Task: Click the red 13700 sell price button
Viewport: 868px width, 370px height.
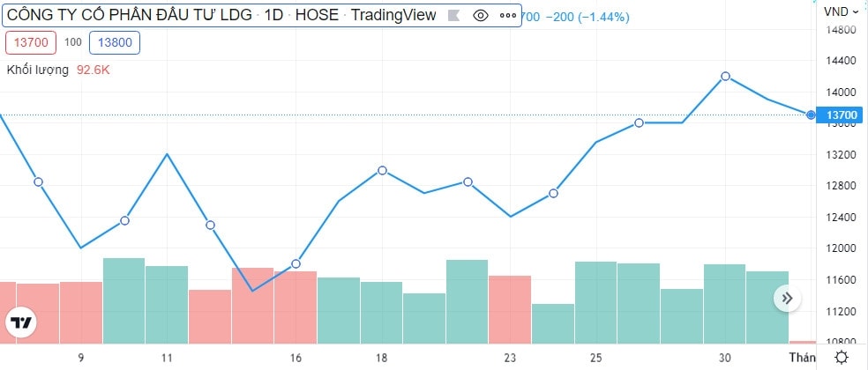Action: 31,41
